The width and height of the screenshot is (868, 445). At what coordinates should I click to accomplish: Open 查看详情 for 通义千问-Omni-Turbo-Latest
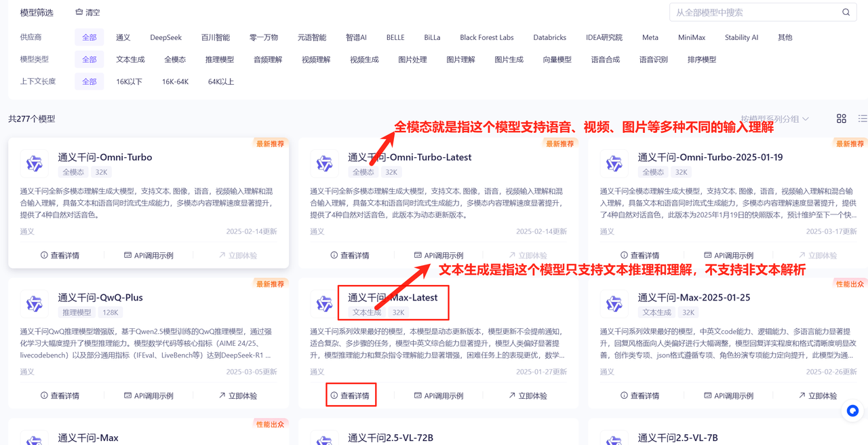pos(350,256)
